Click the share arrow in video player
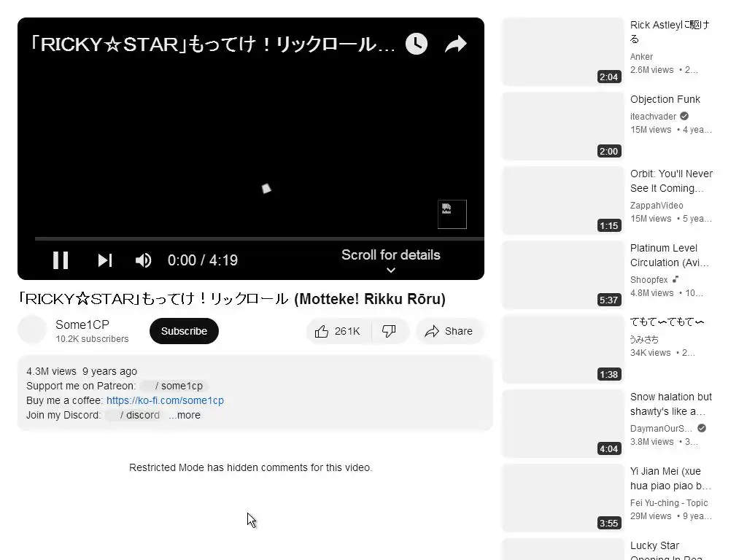747x560 pixels. [455, 44]
